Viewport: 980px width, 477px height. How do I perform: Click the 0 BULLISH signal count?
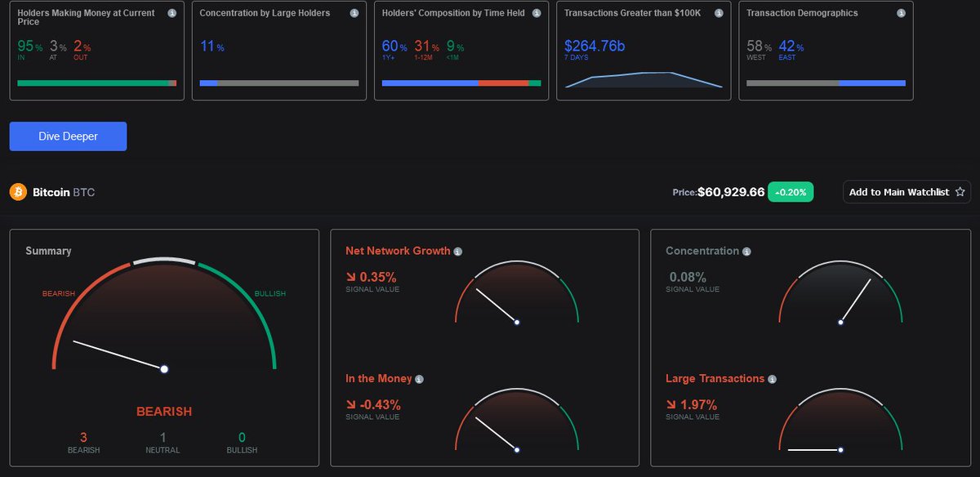click(242, 438)
